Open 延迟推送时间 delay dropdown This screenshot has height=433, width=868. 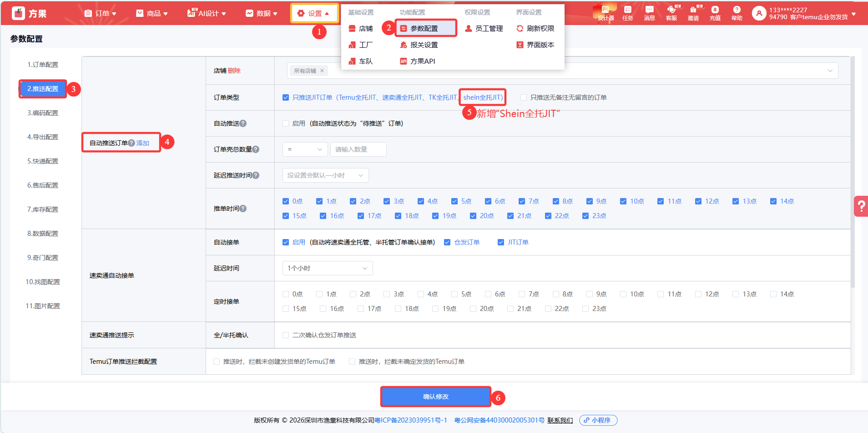click(x=325, y=175)
